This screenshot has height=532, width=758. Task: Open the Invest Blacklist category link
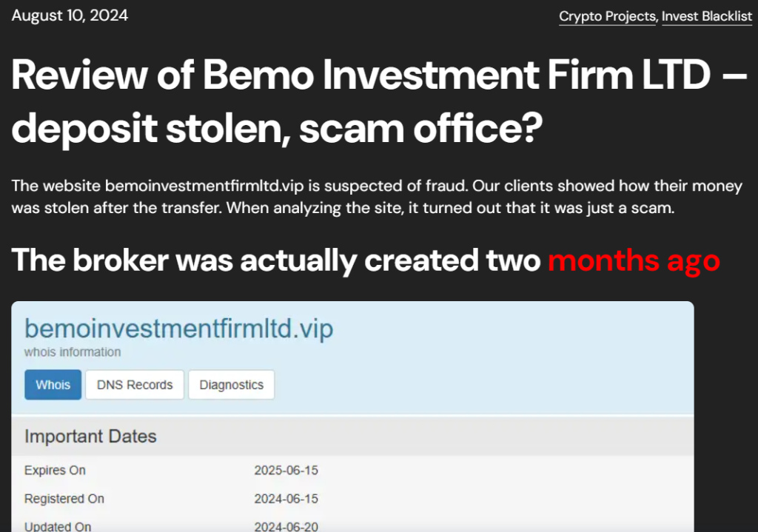coord(707,16)
